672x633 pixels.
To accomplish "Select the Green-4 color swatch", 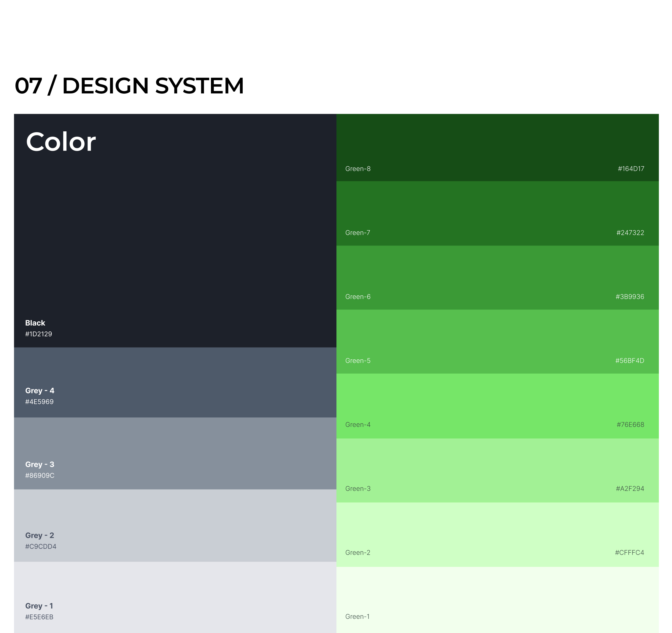I will (x=498, y=406).
